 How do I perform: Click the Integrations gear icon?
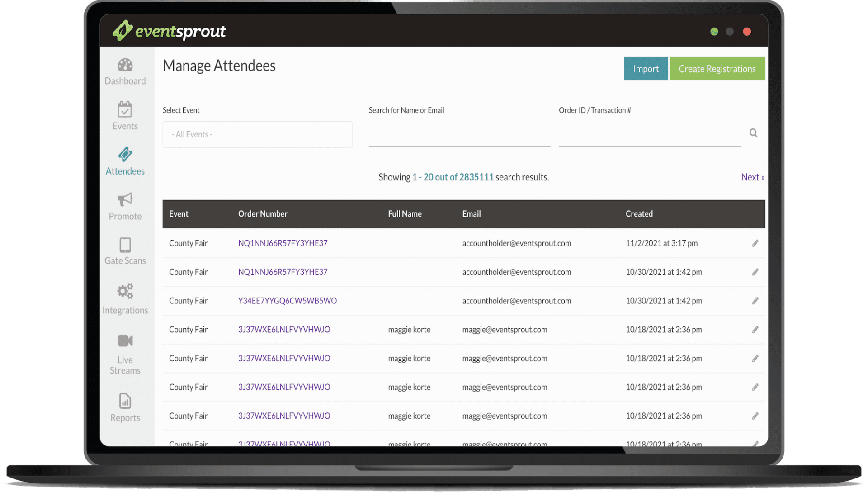click(x=125, y=293)
